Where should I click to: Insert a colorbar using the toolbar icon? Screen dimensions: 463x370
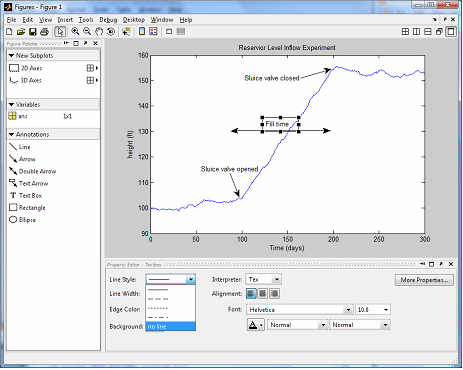[142, 32]
